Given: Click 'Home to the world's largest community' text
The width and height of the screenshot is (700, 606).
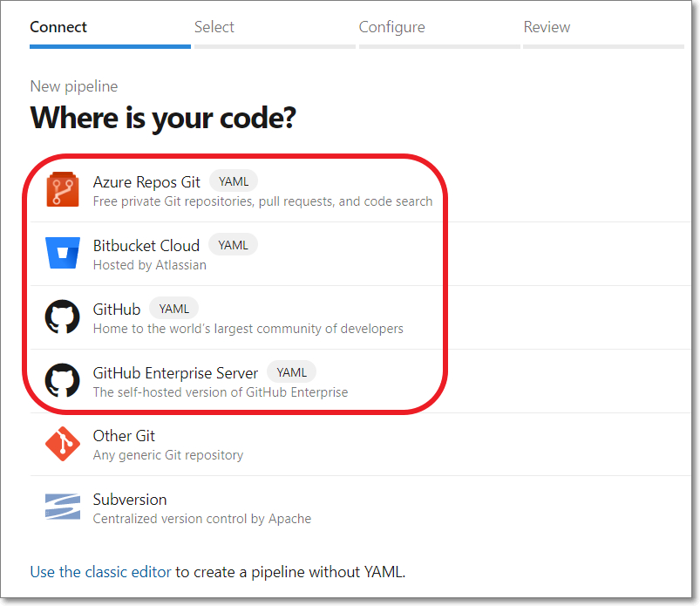Looking at the screenshot, I should (248, 329).
